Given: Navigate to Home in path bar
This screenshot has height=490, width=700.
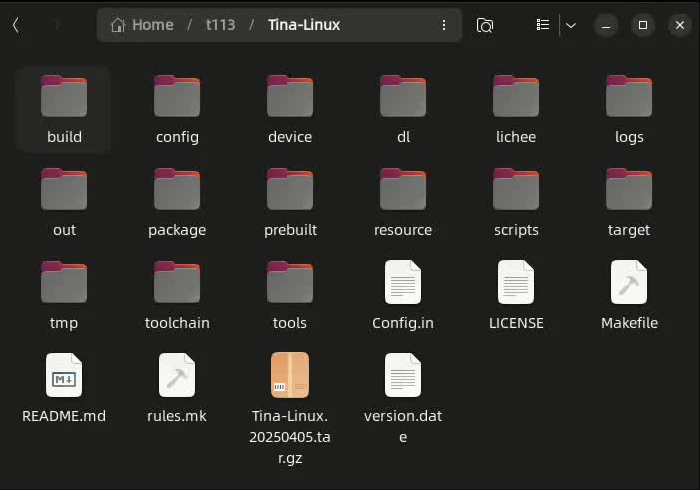Looking at the screenshot, I should (142, 25).
